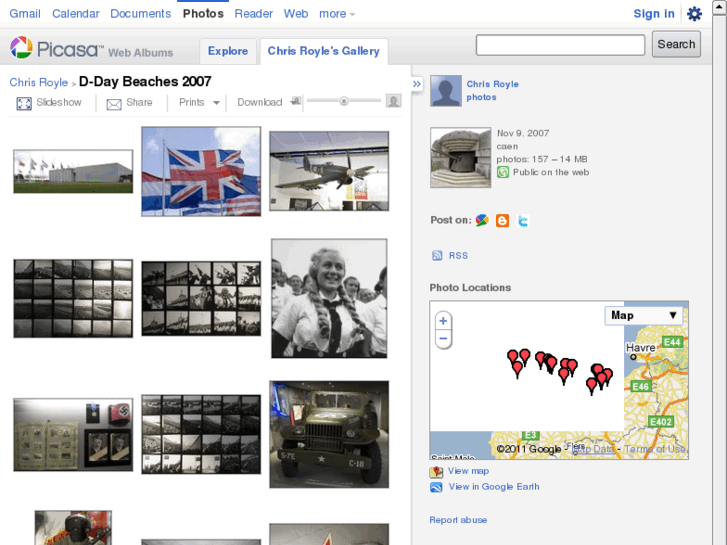Screen dimensions: 727x545
Task: Click the Picasa logo icon
Action: (21, 47)
